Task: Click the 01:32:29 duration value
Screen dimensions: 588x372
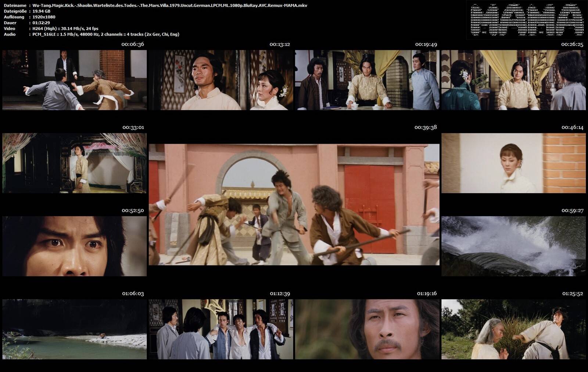Action: 41,23
